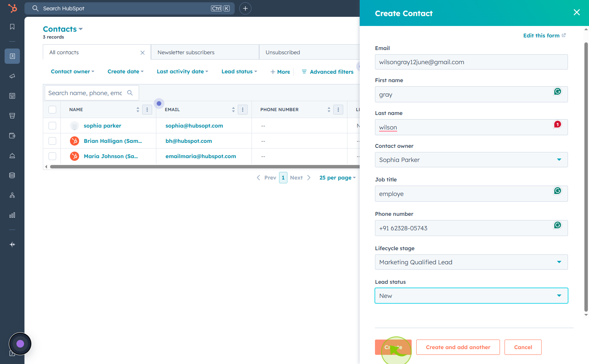
Task: Open Maria Johnson contact record
Action: 111,156
